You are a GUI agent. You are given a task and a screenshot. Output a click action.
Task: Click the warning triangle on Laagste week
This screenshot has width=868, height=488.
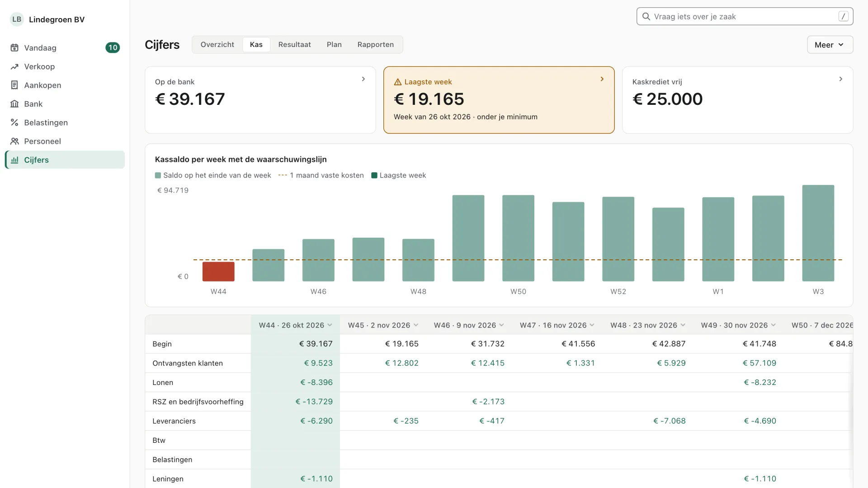point(398,82)
